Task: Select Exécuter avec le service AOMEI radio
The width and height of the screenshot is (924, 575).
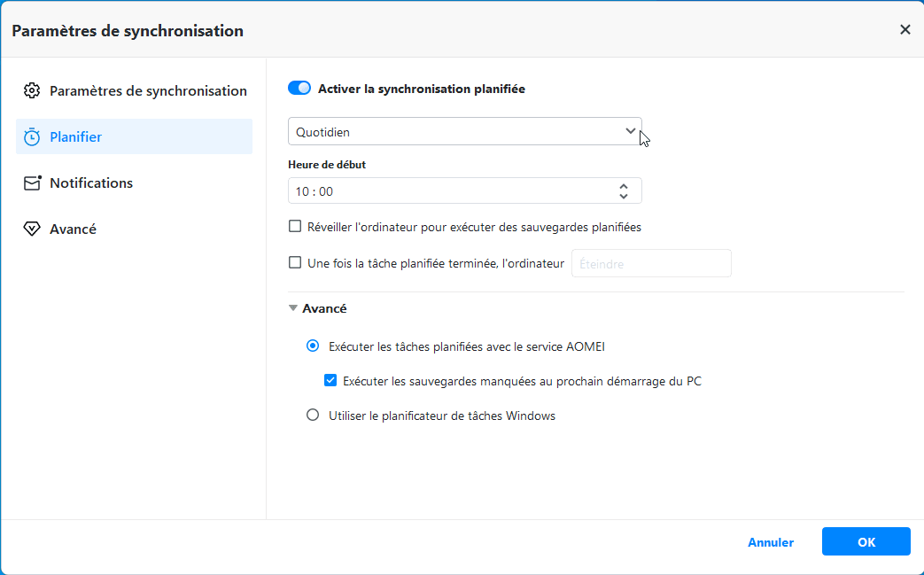Action: point(312,346)
